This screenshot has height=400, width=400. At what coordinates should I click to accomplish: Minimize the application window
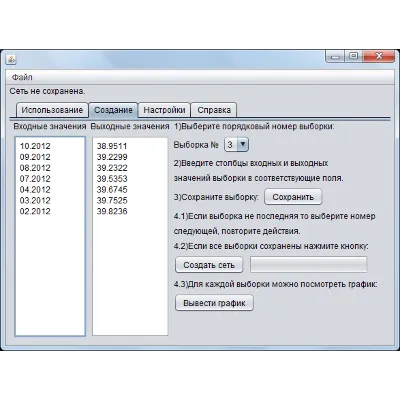(336, 56)
